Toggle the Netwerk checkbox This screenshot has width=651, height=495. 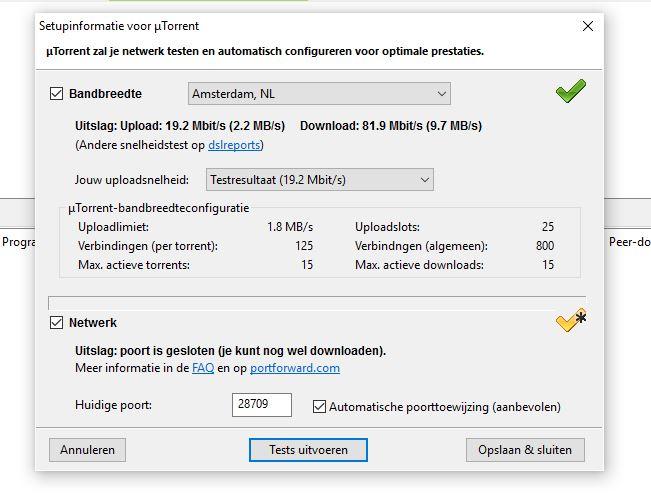[57, 323]
